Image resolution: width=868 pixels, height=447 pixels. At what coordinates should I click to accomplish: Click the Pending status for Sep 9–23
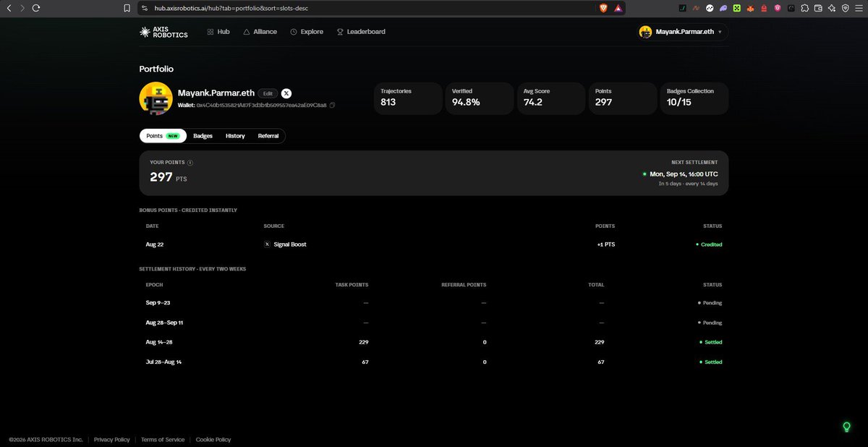pos(710,303)
